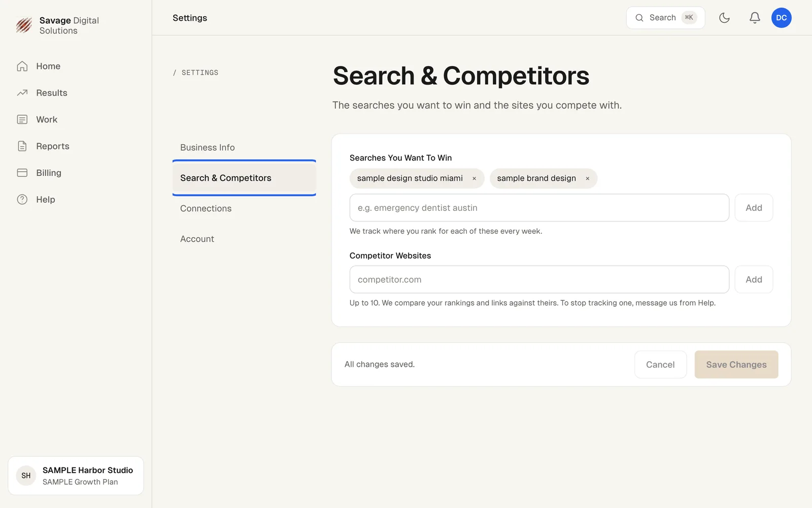The width and height of the screenshot is (812, 508).
Task: Open notifications via the bell icon
Action: point(755,18)
